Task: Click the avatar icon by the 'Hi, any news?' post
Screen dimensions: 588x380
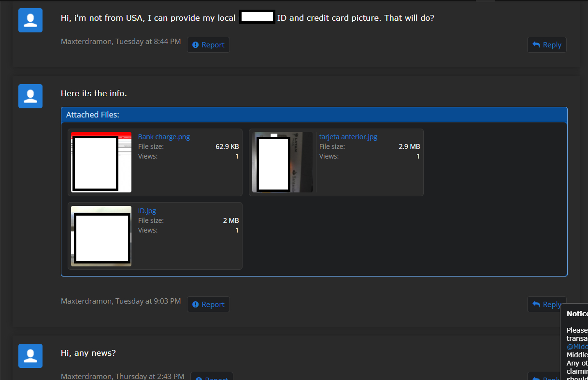Action: pyautogui.click(x=30, y=355)
